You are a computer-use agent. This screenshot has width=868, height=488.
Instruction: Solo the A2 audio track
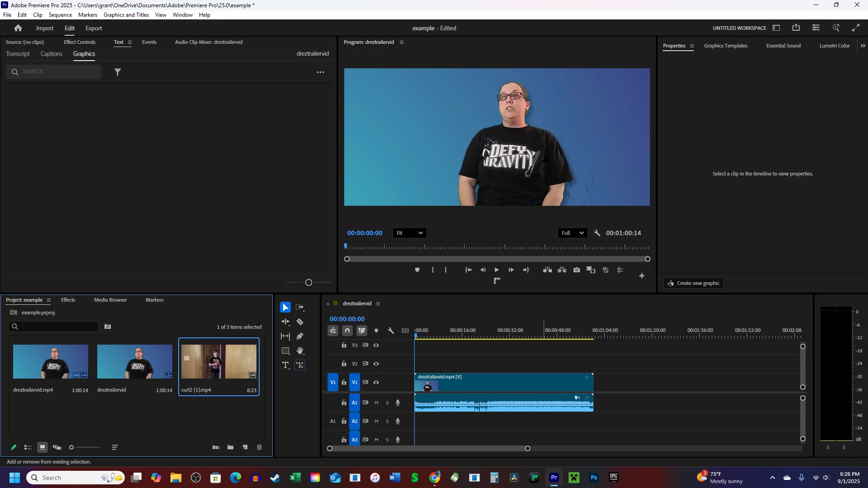[387, 422]
